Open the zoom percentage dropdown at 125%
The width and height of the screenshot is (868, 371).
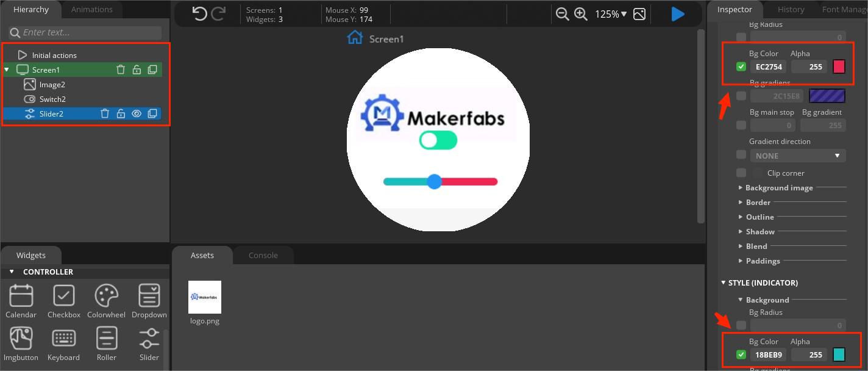tap(611, 14)
